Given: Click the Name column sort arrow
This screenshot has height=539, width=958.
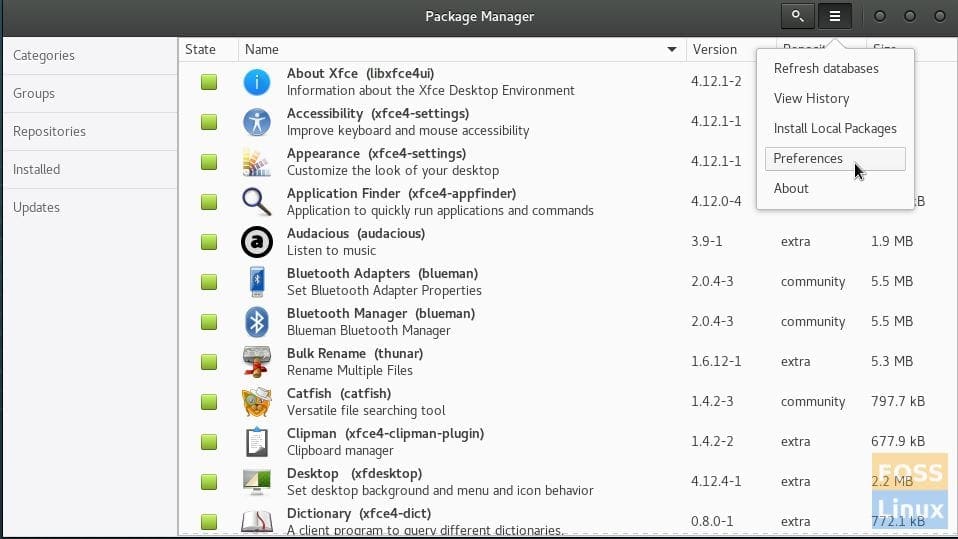Looking at the screenshot, I should (x=671, y=50).
